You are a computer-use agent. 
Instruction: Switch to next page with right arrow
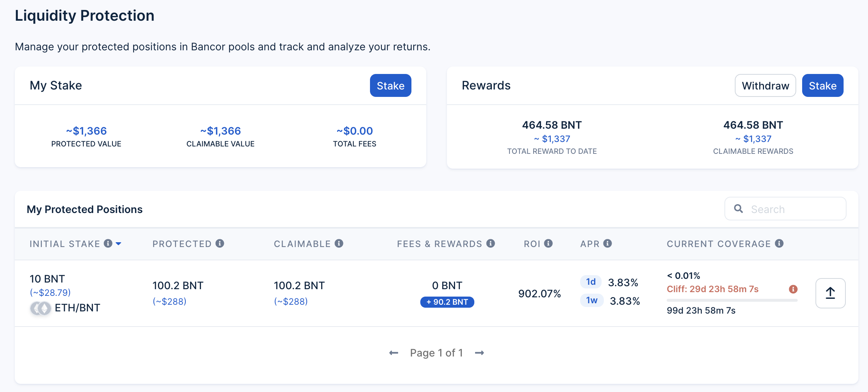click(480, 352)
